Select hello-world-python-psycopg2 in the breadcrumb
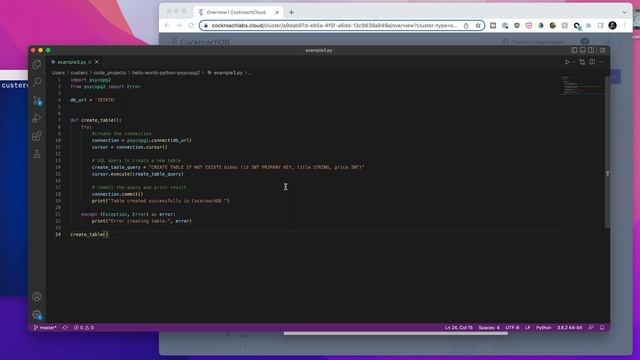The width and height of the screenshot is (640, 360). tap(166, 73)
